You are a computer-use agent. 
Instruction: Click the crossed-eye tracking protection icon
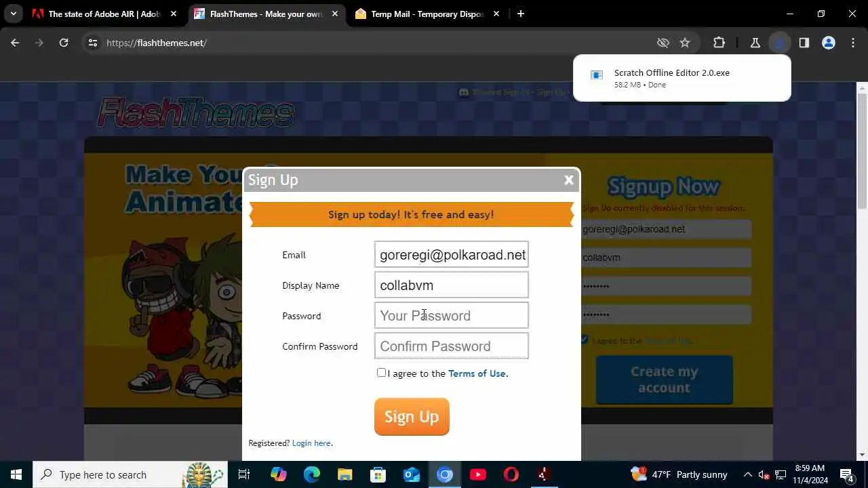(663, 43)
